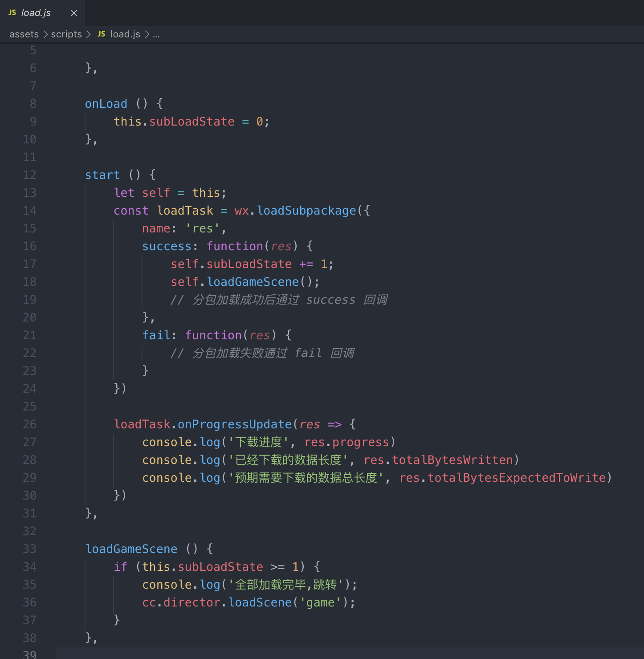Click self.subLoadState on line 17
The height and width of the screenshot is (659, 644).
point(231,264)
